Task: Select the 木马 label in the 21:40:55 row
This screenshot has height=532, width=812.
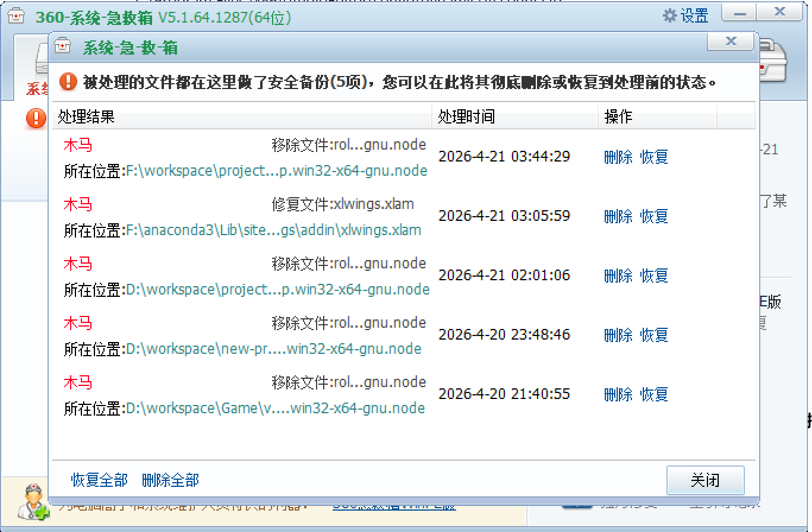Action: [78, 382]
